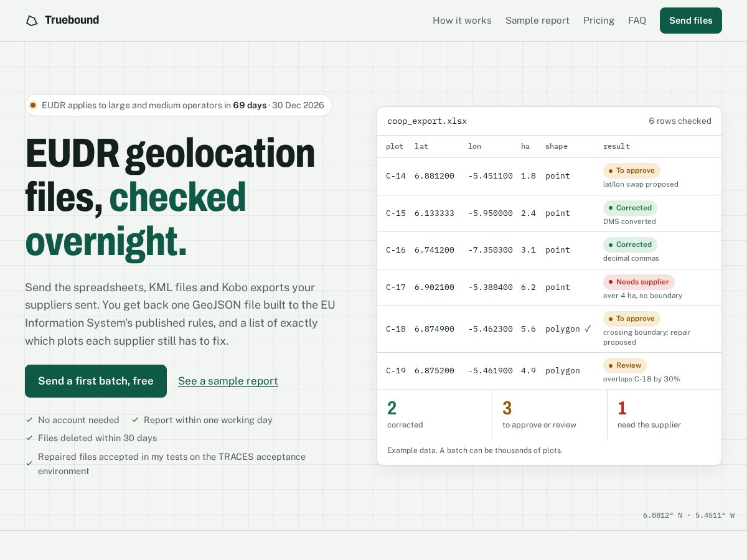747x560 pixels.
Task: Click the shape column header
Action: pyautogui.click(x=557, y=146)
